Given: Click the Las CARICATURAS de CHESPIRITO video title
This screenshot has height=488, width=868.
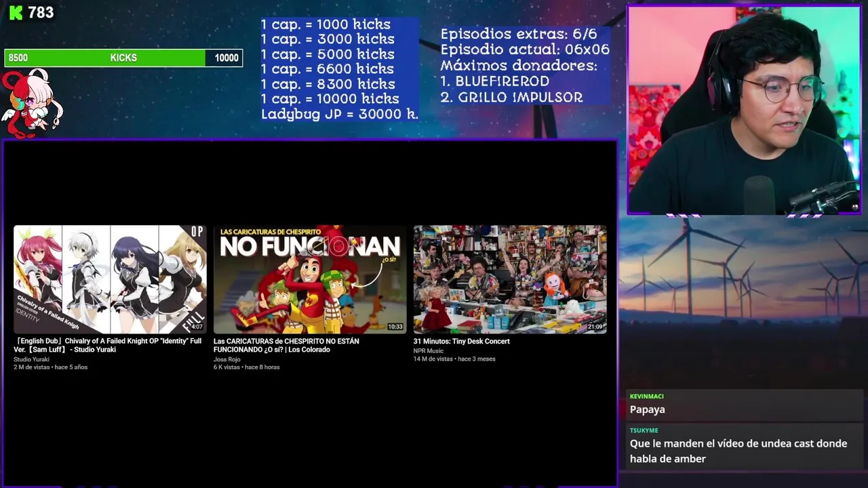Looking at the screenshot, I should pos(286,346).
